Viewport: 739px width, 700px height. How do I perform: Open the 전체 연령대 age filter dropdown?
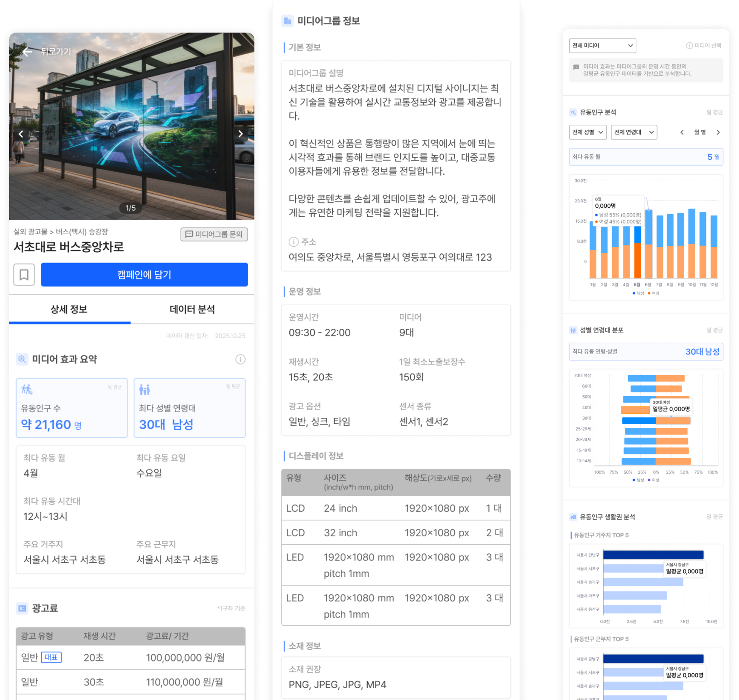[633, 132]
